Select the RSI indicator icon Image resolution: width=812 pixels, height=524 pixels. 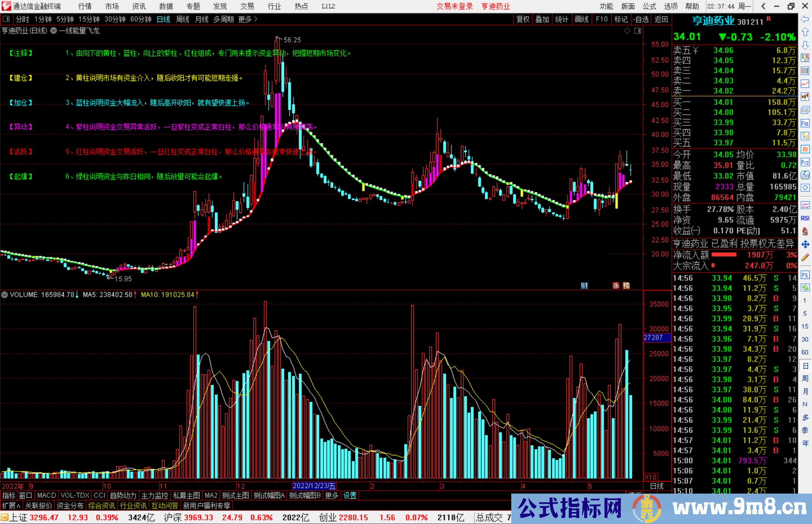click(x=805, y=218)
